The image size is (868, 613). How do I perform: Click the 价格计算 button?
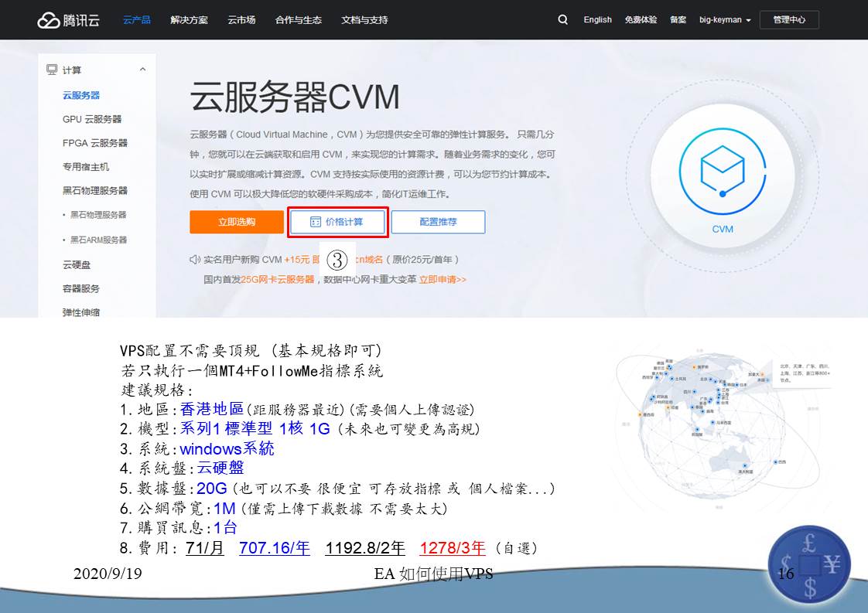[x=337, y=222]
